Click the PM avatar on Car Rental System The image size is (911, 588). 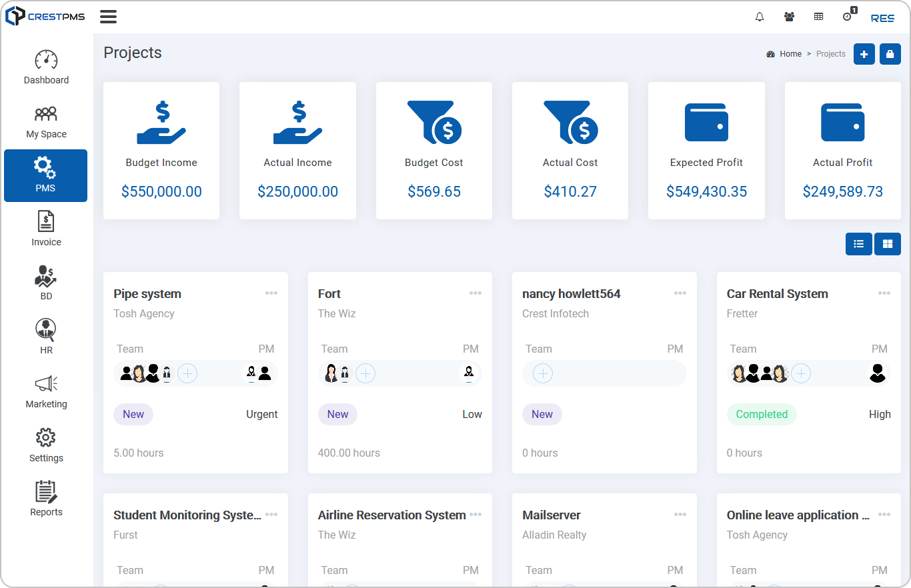[x=878, y=373]
